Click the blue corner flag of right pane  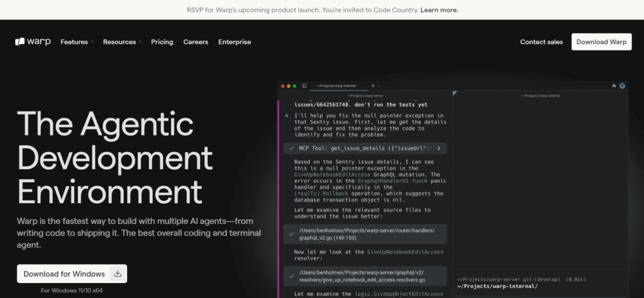pyautogui.click(x=455, y=93)
